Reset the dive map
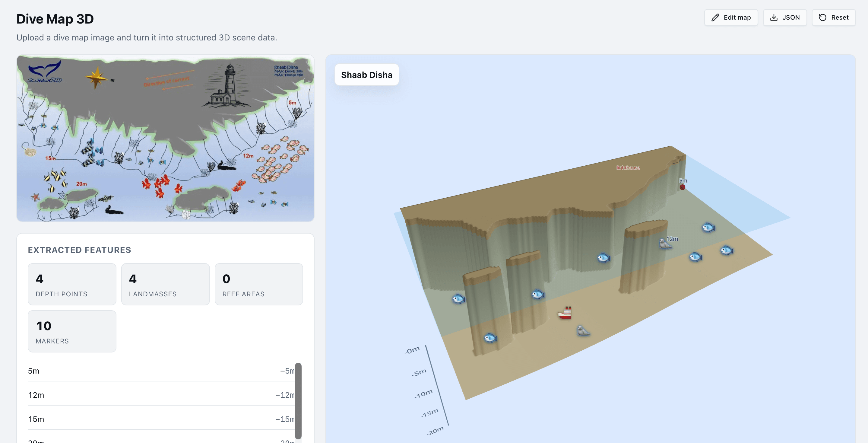Viewport: 868px width, 443px height. point(834,18)
